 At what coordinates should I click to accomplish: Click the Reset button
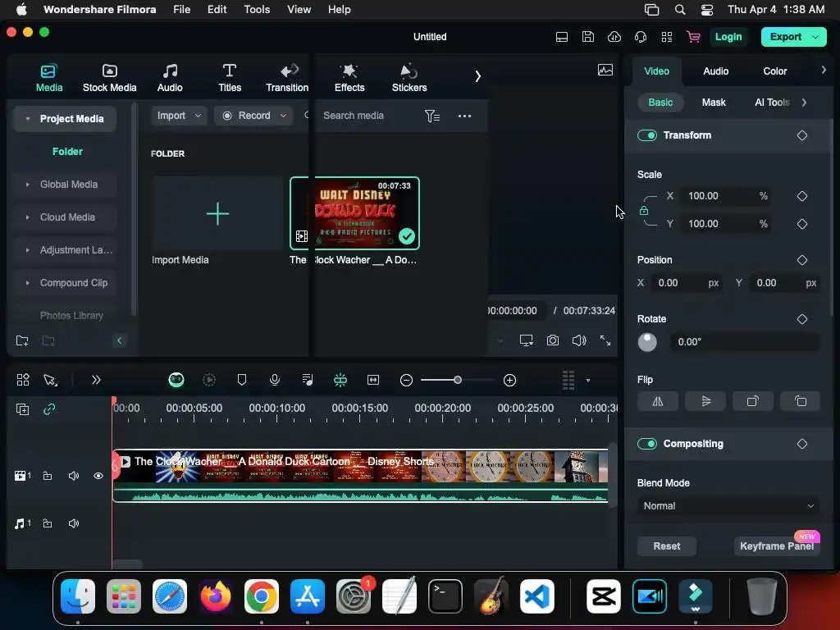click(666, 546)
